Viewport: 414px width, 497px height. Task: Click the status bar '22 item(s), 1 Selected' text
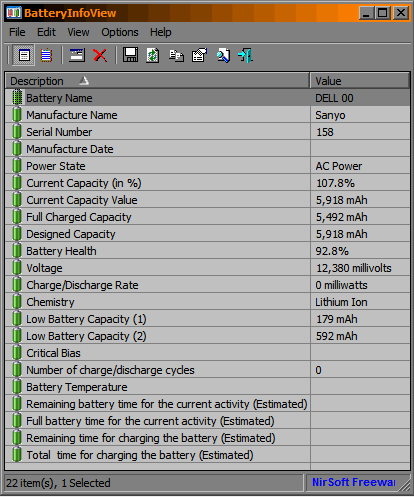point(58,483)
